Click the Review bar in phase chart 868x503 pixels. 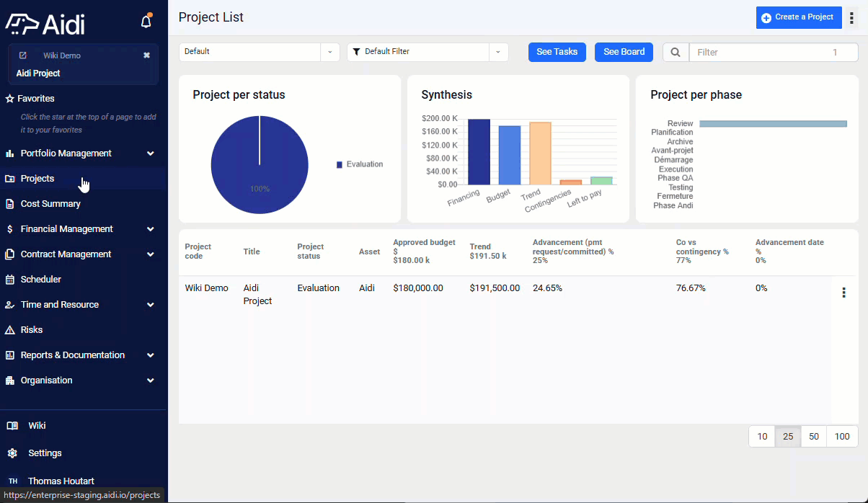click(x=773, y=124)
